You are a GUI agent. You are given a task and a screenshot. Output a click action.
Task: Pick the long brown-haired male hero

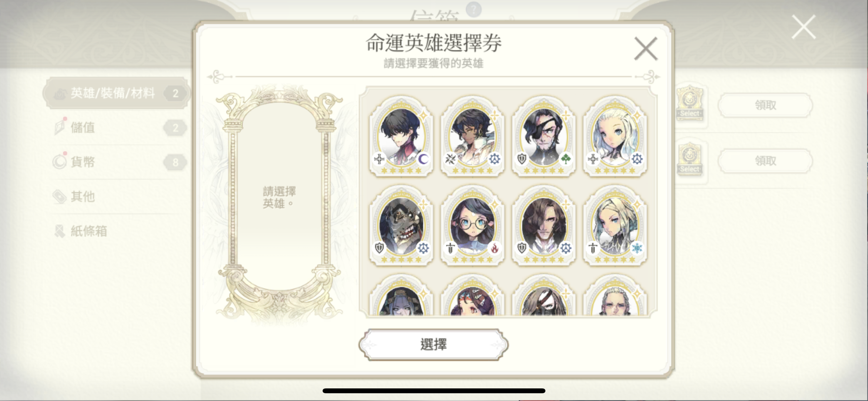(544, 225)
